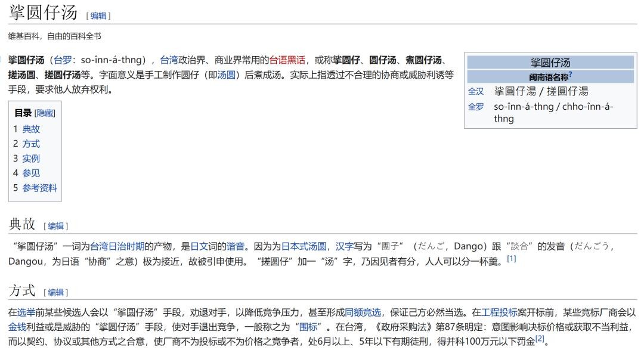Screen dimensions: 644x350
Task: Go to 参见 contents entry
Action: point(31,173)
